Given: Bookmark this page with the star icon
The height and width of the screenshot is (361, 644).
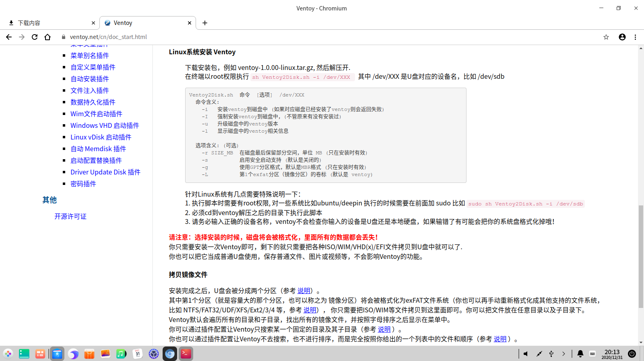Looking at the screenshot, I should coord(606,37).
